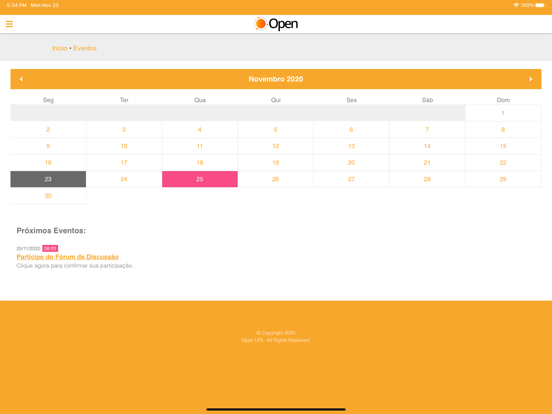Screen dimensions: 552x414
Task: Select day 10 in the calendar
Action: point(124,146)
